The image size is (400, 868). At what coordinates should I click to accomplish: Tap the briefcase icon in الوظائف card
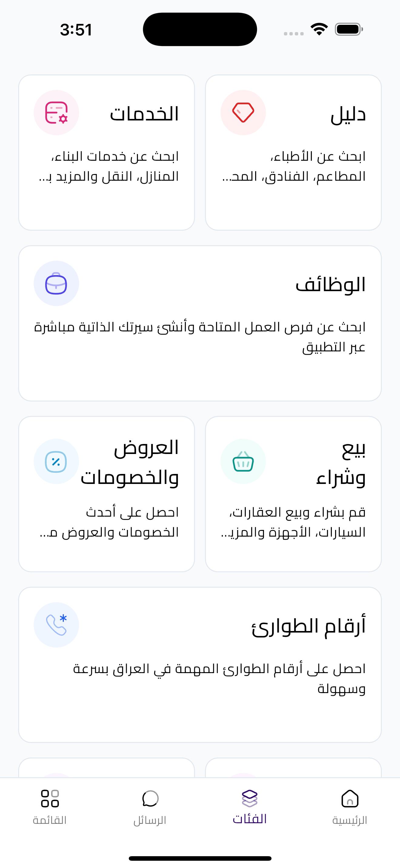(x=56, y=283)
